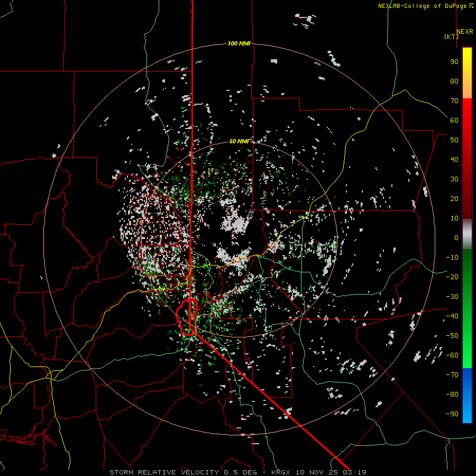Click the -20 knot label on the color scale
Image resolution: width=476 pixels, height=476 pixels.
pos(452,277)
